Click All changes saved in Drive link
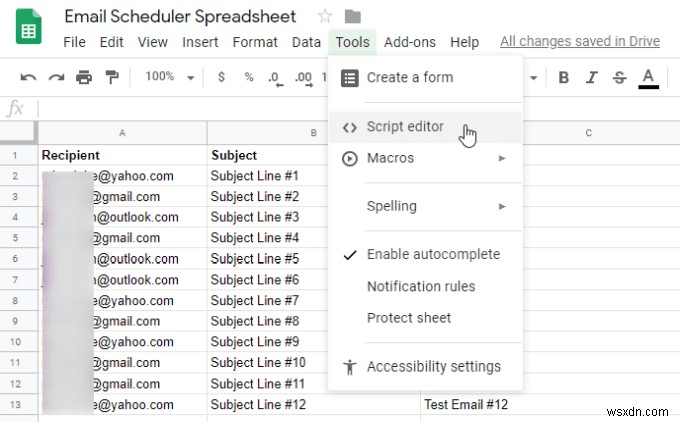The height and width of the screenshot is (422, 680). [580, 42]
